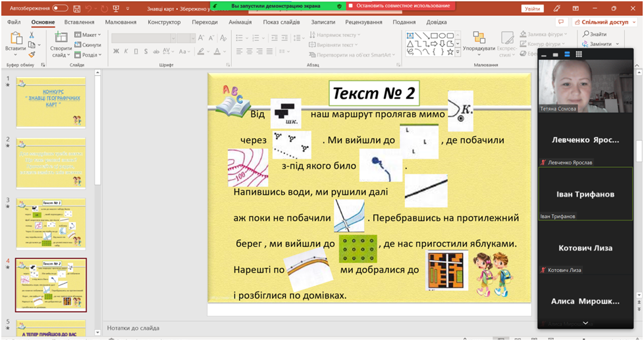Click the Увійти sign-in button
This screenshot has width=644, height=341.
tap(532, 9)
